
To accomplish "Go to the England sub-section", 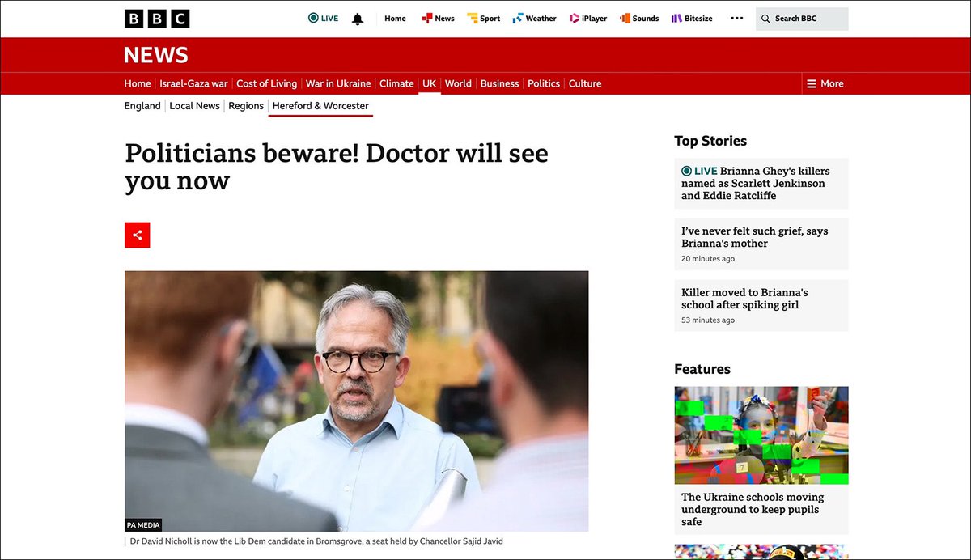I will 142,106.
